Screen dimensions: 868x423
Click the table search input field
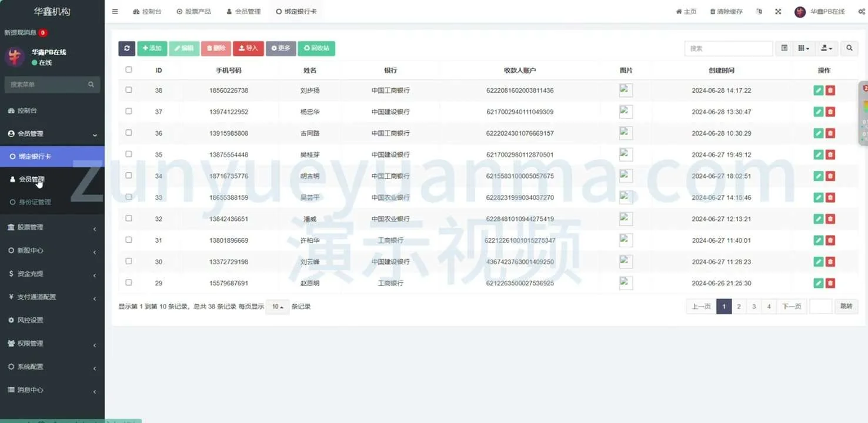[x=728, y=48]
